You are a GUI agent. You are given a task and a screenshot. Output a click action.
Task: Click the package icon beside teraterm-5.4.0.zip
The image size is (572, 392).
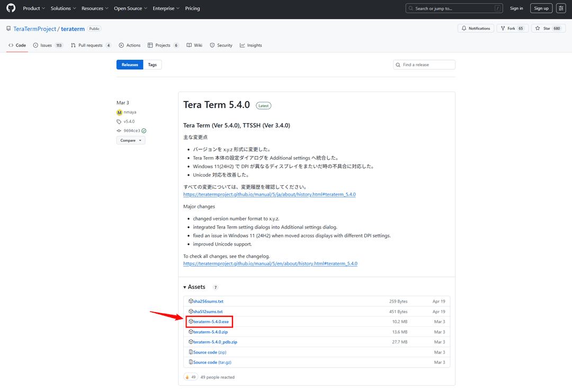(x=191, y=332)
